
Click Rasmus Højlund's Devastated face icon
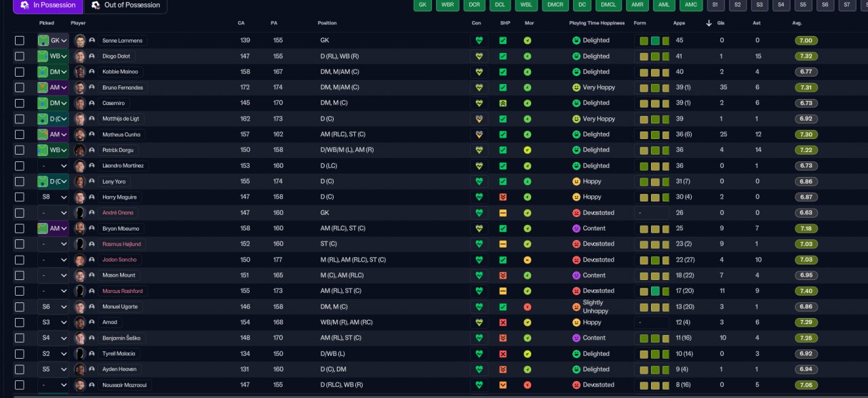tap(576, 244)
